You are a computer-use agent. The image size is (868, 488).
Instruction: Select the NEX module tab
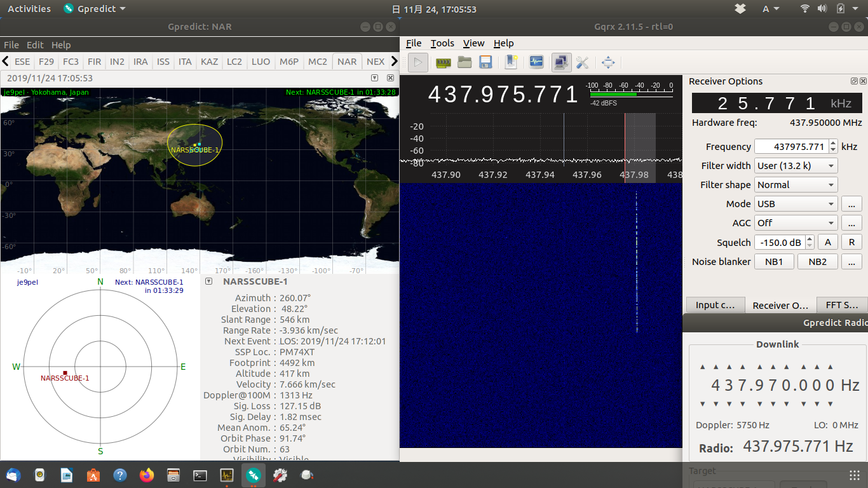[x=376, y=62]
